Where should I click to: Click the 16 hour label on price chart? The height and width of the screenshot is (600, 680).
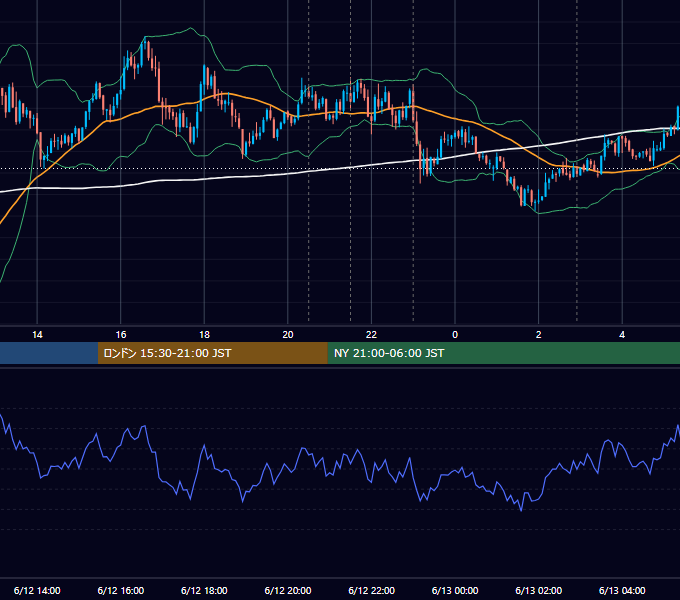click(x=121, y=335)
